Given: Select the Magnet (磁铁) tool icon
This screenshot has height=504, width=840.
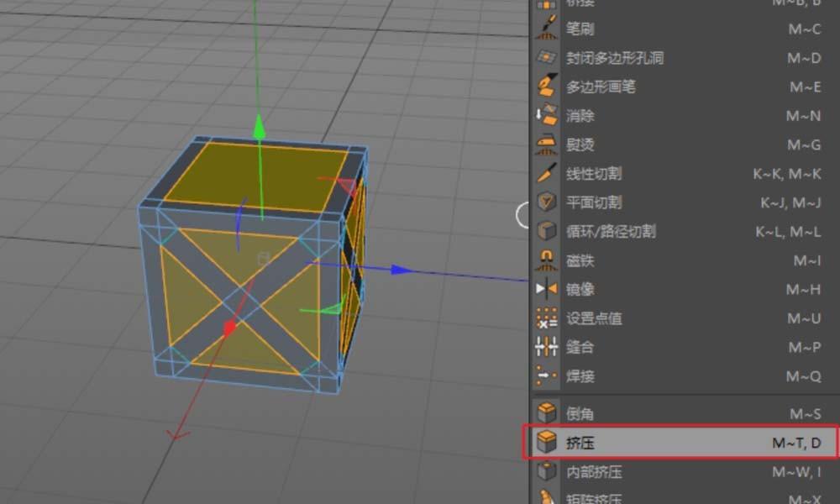Looking at the screenshot, I should [548, 260].
